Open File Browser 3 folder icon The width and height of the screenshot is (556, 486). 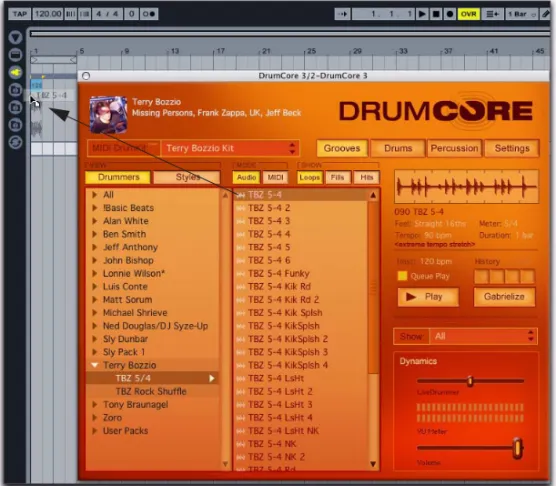pos(15,124)
